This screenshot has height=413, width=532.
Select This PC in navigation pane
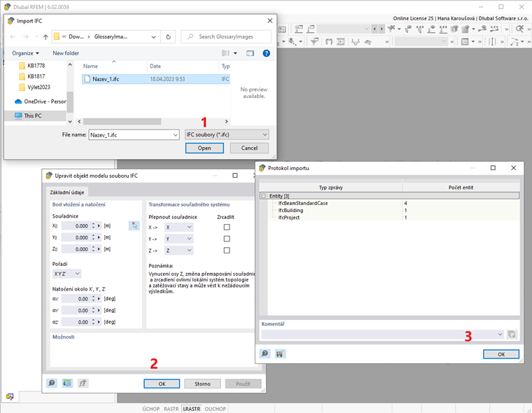coord(33,115)
